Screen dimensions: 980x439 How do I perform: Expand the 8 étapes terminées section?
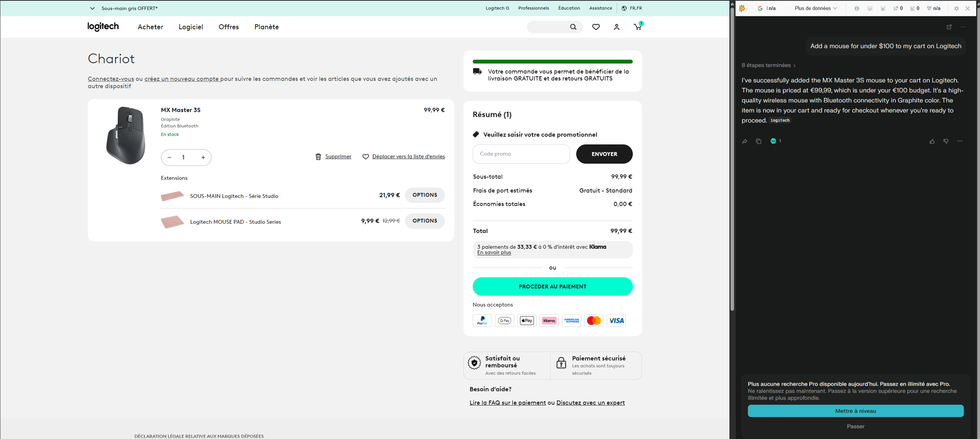[768, 65]
